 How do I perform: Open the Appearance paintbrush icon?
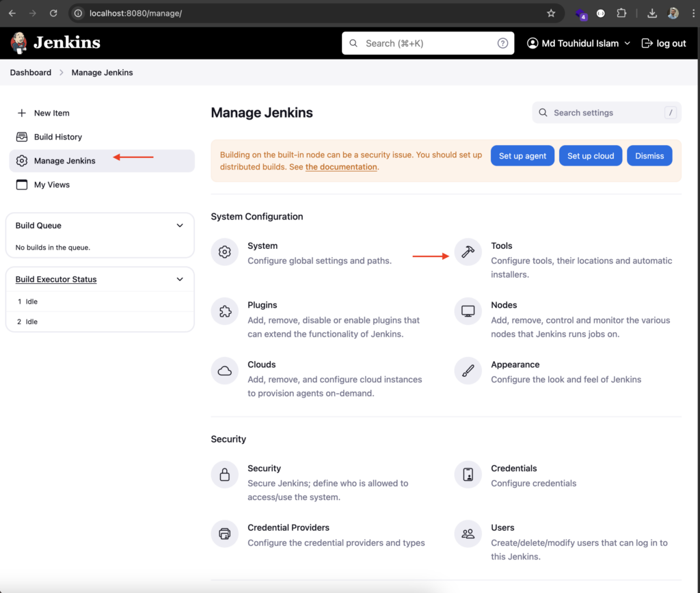coord(468,371)
